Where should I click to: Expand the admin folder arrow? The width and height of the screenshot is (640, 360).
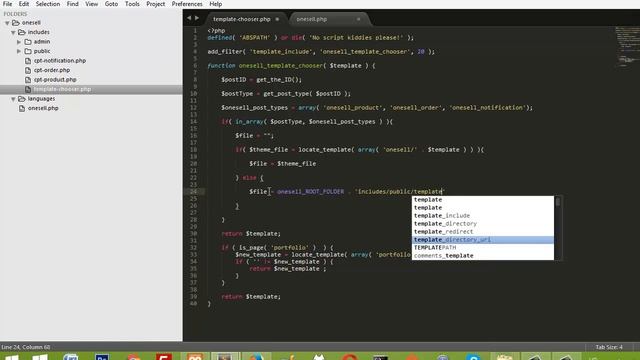click(19, 42)
